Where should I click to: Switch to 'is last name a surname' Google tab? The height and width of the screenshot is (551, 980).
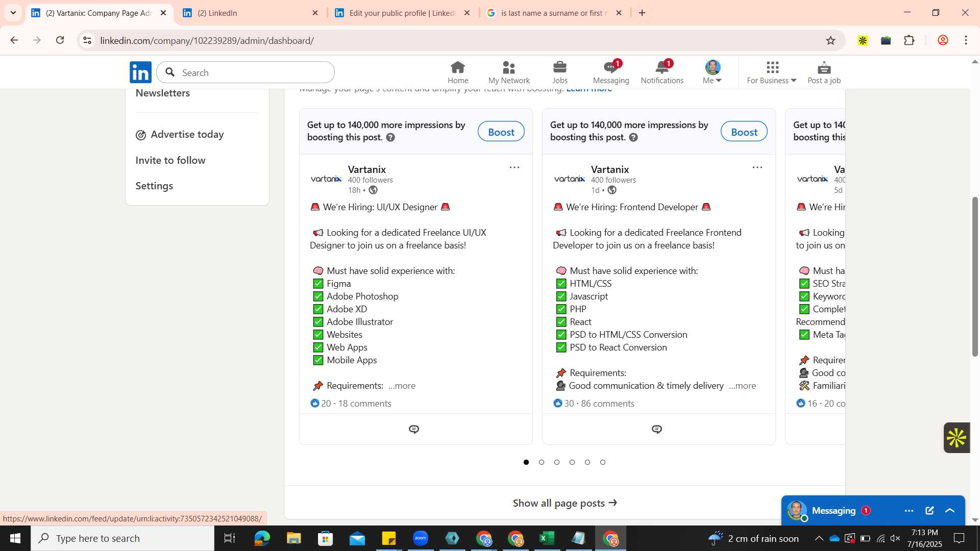(554, 13)
